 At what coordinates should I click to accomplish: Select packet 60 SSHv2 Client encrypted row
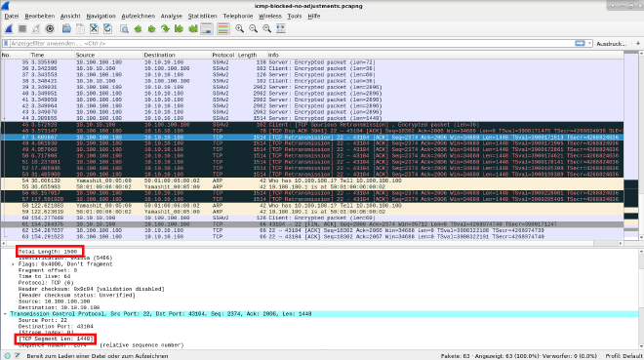(312, 218)
